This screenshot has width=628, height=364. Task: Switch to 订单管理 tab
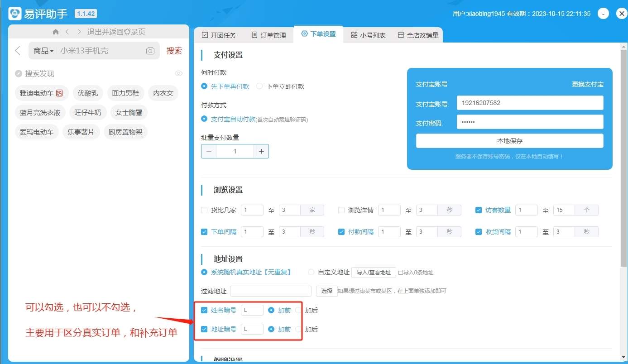click(x=269, y=35)
